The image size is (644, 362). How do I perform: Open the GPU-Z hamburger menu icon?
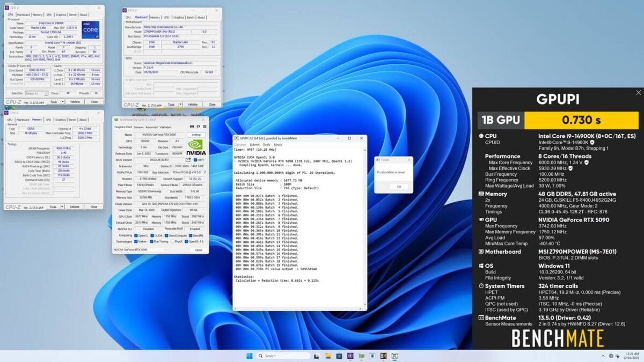pyautogui.click(x=204, y=125)
